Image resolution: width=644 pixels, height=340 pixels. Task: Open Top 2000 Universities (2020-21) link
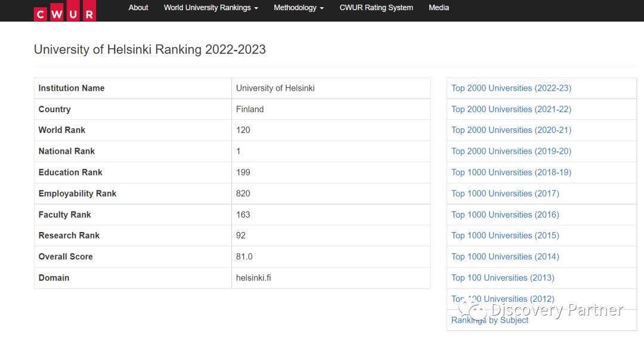coord(512,130)
